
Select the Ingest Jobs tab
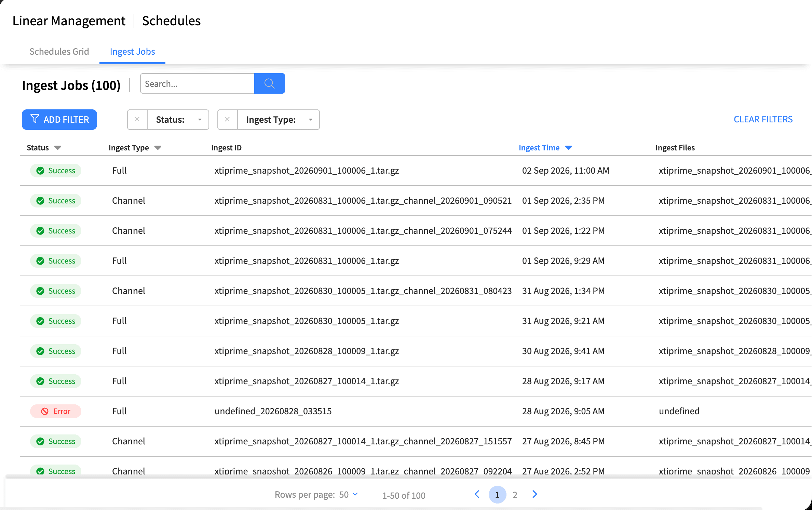tap(132, 52)
